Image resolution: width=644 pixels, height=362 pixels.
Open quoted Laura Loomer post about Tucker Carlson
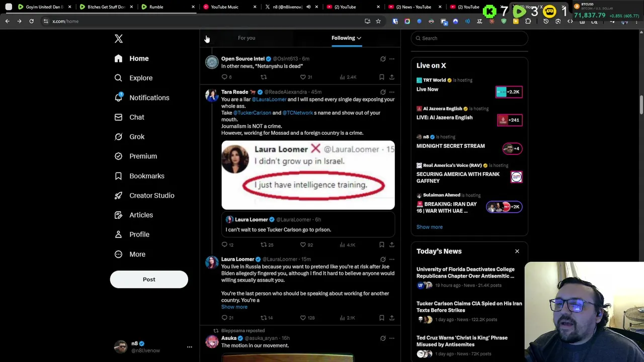[x=308, y=225]
